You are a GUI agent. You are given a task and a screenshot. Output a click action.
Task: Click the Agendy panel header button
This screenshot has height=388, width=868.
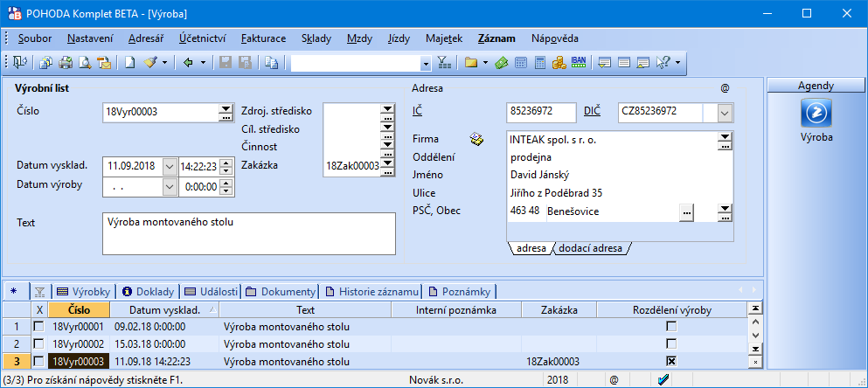click(816, 86)
